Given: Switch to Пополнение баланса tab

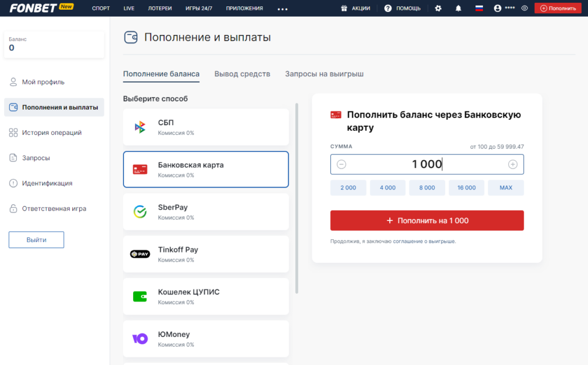Looking at the screenshot, I should click(x=161, y=74).
